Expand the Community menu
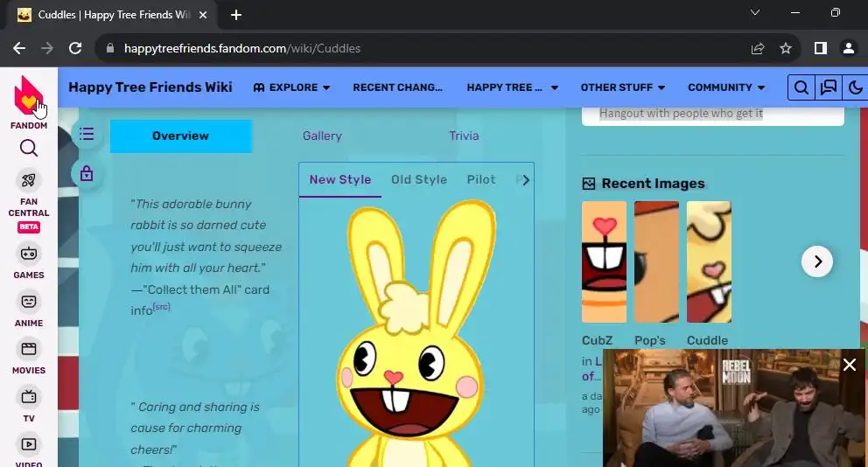 click(726, 87)
